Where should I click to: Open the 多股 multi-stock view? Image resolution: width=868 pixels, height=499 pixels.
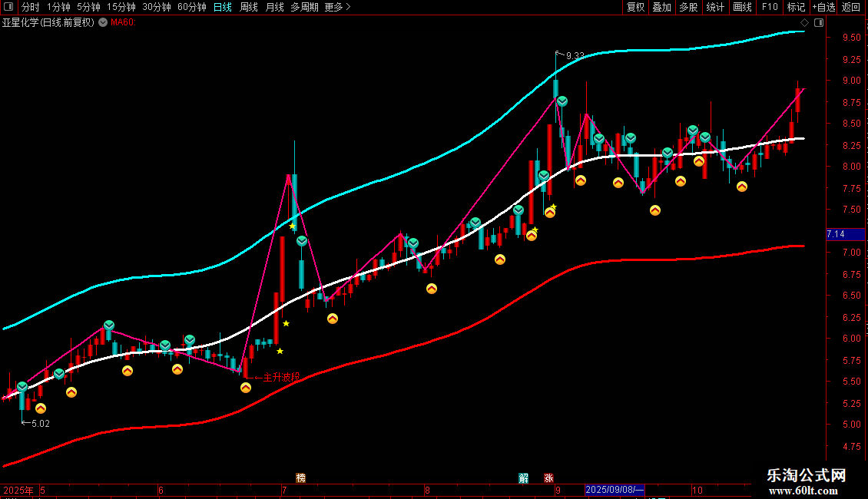tap(688, 7)
